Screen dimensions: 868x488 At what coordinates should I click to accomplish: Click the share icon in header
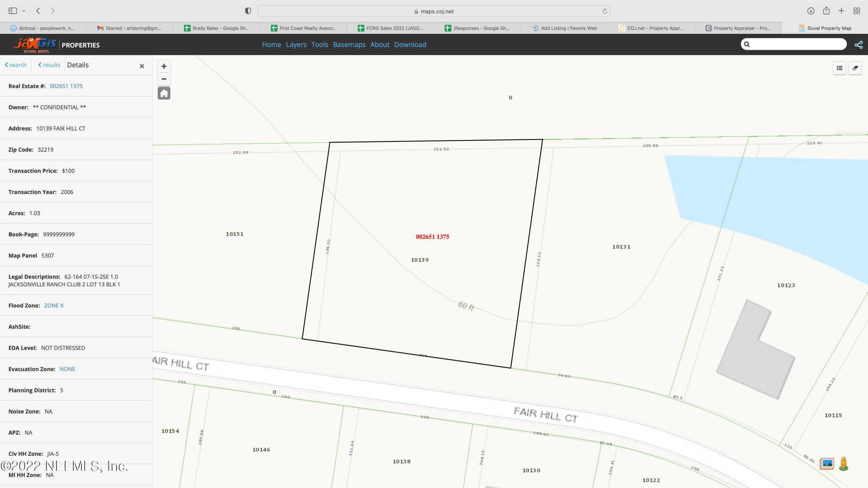click(x=858, y=45)
